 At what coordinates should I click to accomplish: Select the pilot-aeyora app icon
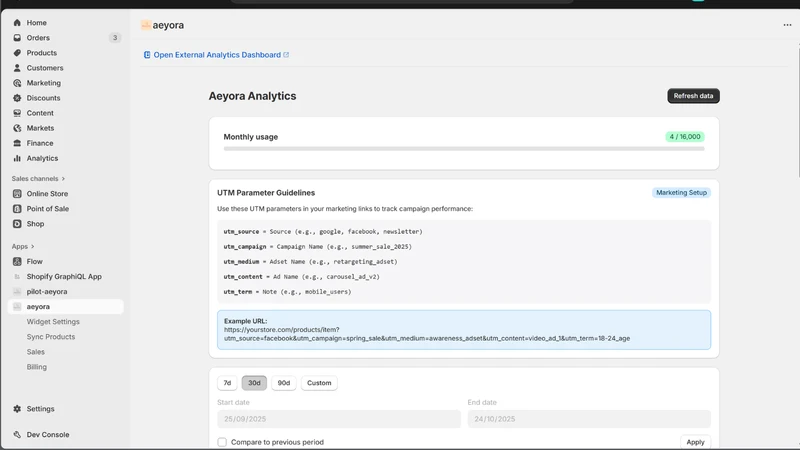[x=17, y=292]
